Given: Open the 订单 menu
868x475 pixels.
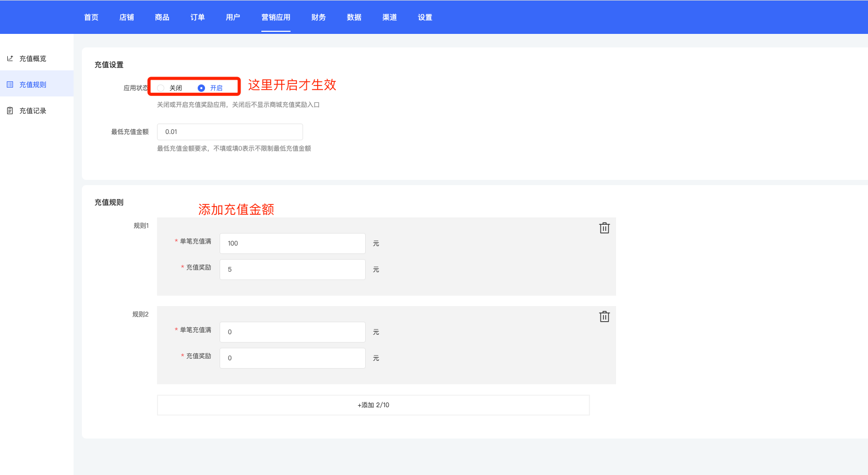Looking at the screenshot, I should (198, 17).
